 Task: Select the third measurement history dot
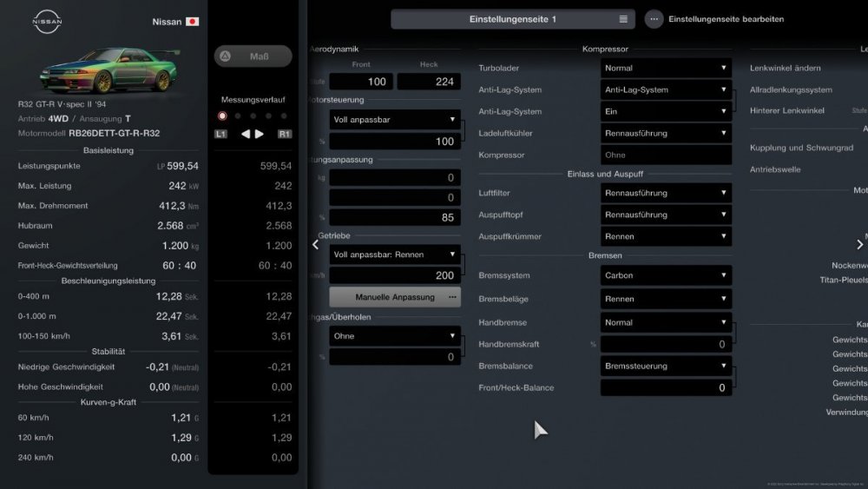(x=253, y=116)
